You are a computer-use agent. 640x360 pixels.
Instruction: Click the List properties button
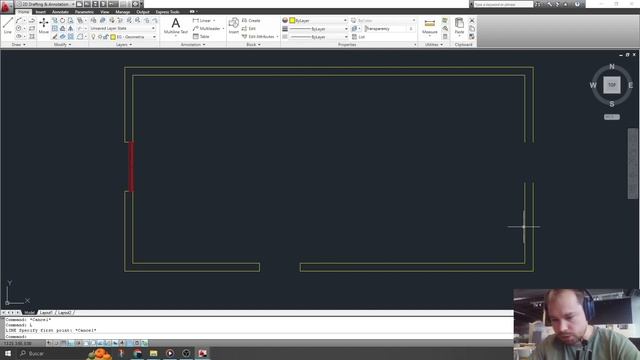tap(358, 37)
